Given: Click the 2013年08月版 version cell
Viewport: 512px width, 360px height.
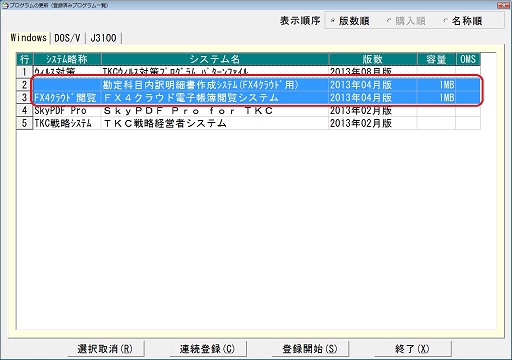Looking at the screenshot, I should click(373, 71).
